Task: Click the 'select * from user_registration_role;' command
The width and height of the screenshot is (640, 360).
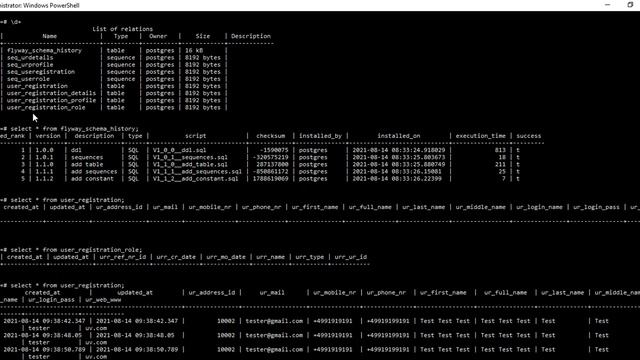Action: click(76, 250)
